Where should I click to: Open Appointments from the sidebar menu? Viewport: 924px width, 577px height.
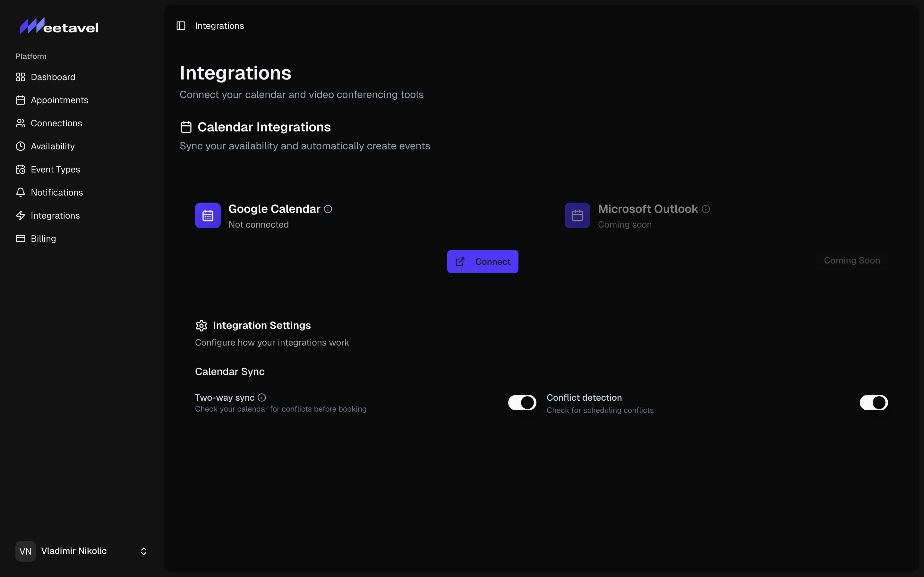coord(60,100)
